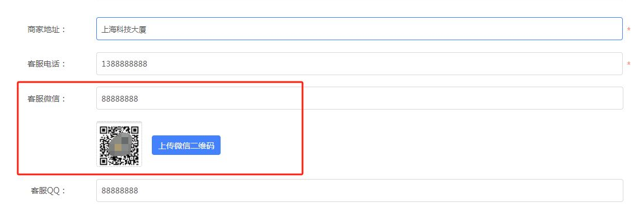Click the blurred avatar inside the QR code
The image size is (644, 214).
pyautogui.click(x=121, y=145)
